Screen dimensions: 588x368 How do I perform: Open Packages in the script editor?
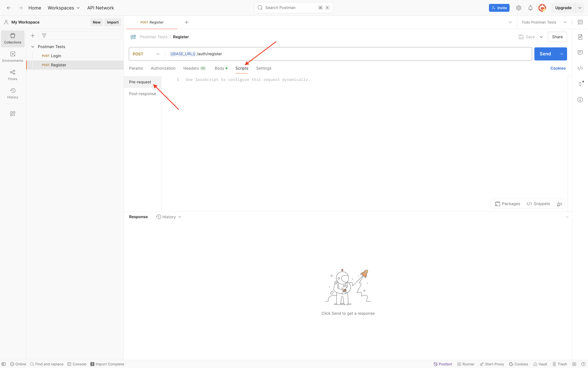507,204
